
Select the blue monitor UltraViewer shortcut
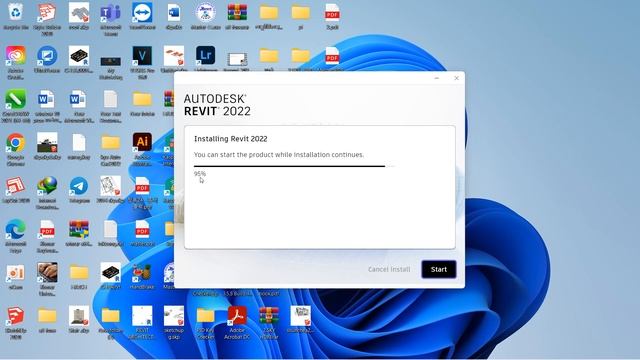pos(47,60)
